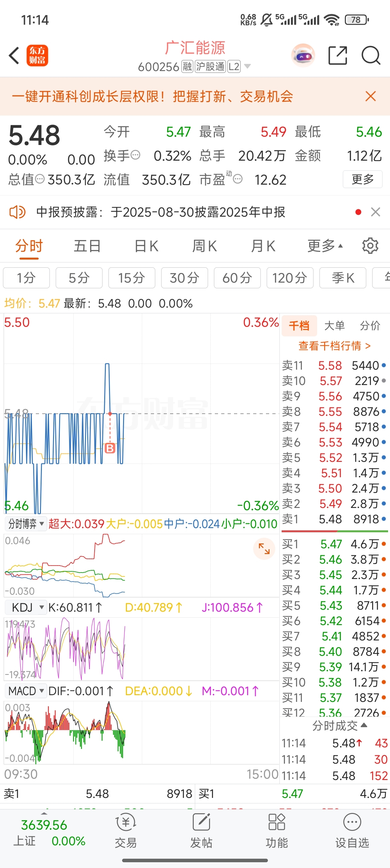
Task: Open chart settings gear icon
Action: coord(370,245)
